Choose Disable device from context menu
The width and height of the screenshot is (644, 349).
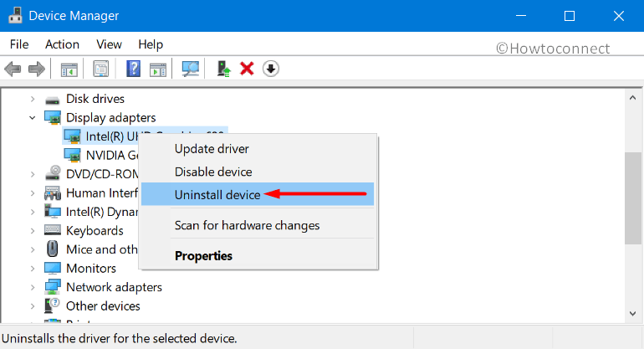point(258,172)
